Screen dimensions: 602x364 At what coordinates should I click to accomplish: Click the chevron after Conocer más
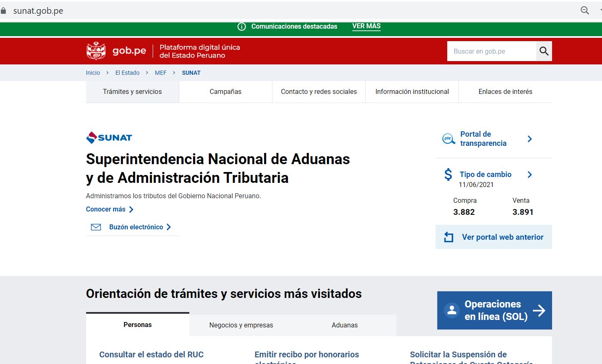click(x=131, y=209)
